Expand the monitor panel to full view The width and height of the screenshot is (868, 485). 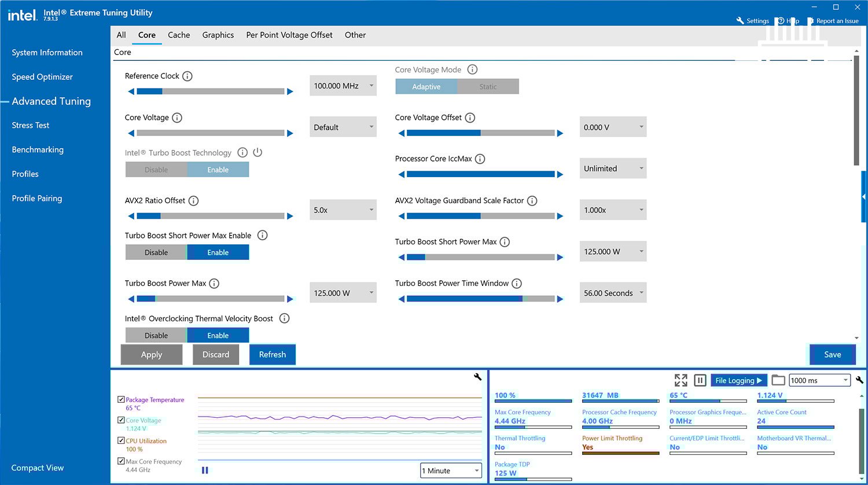(x=681, y=380)
